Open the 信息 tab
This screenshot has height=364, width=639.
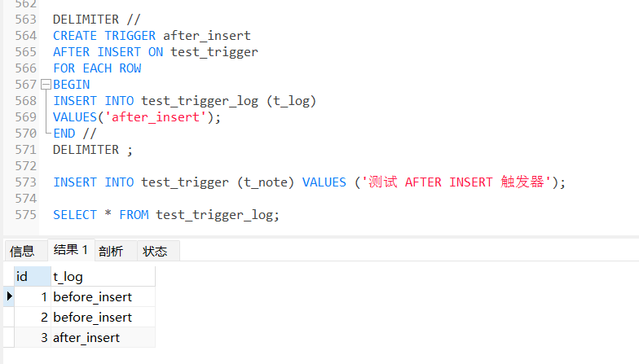22,251
